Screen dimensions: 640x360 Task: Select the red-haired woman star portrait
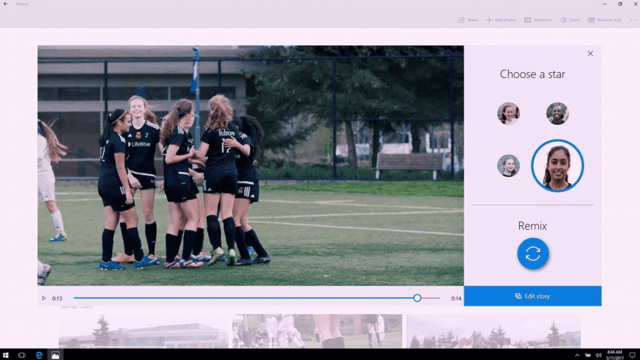tap(508, 113)
